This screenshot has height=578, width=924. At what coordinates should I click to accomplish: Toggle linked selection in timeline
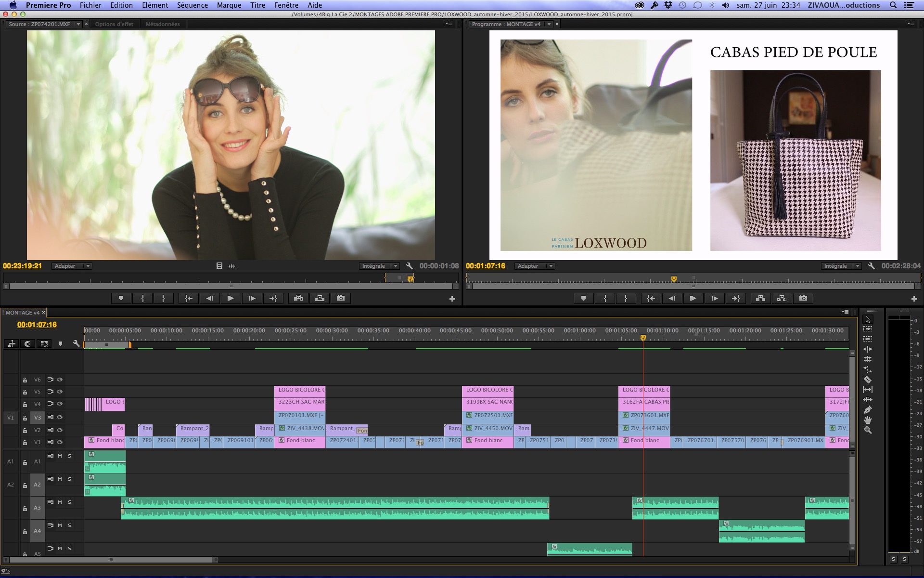[44, 343]
